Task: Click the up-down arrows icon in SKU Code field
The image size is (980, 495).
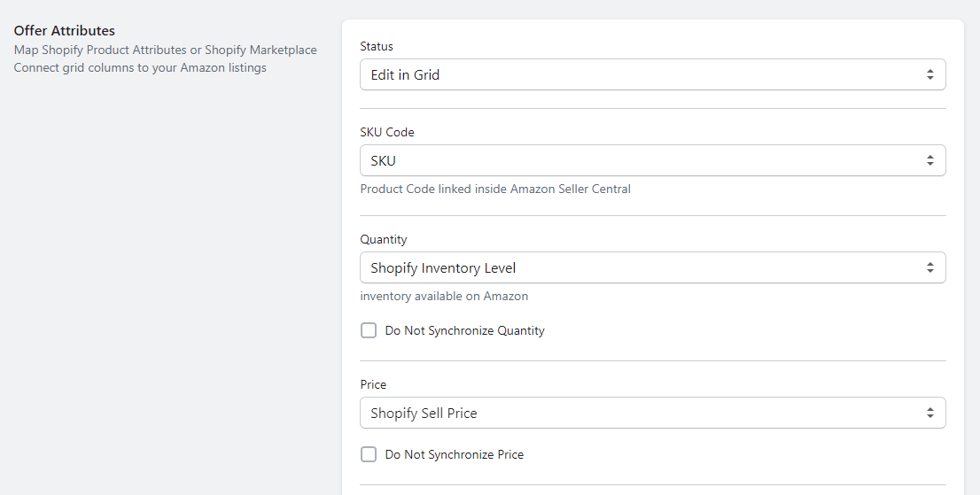Action: click(x=930, y=160)
